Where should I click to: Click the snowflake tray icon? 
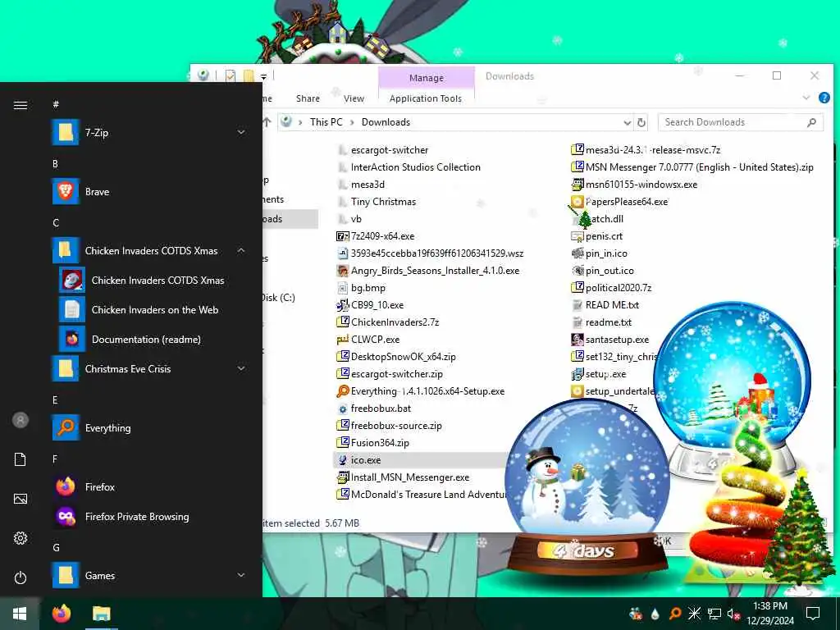coord(694,614)
